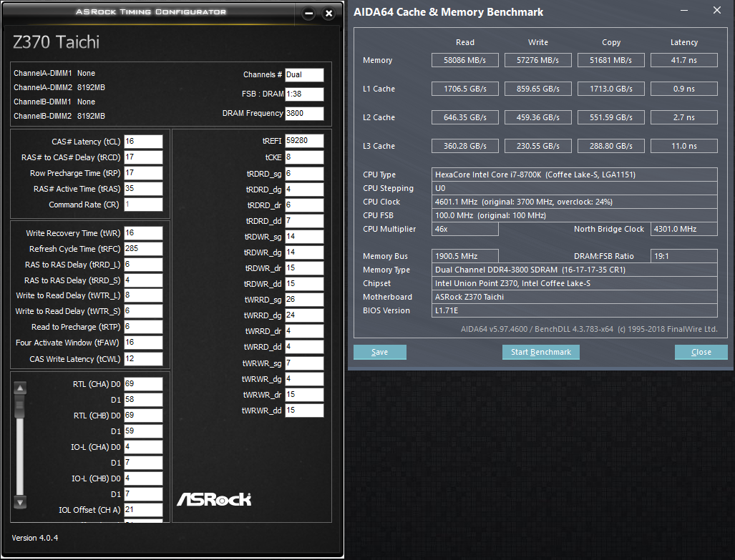
Task: Click the Four Activate Window (tFAW) field
Action: click(143, 343)
